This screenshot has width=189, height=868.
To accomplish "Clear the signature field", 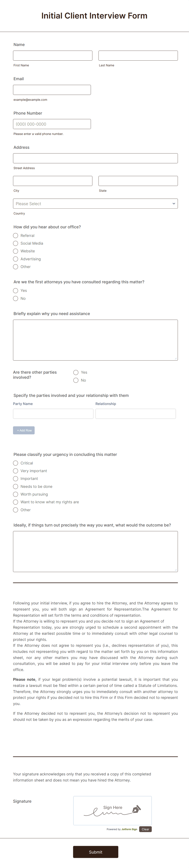I will tap(145, 829).
